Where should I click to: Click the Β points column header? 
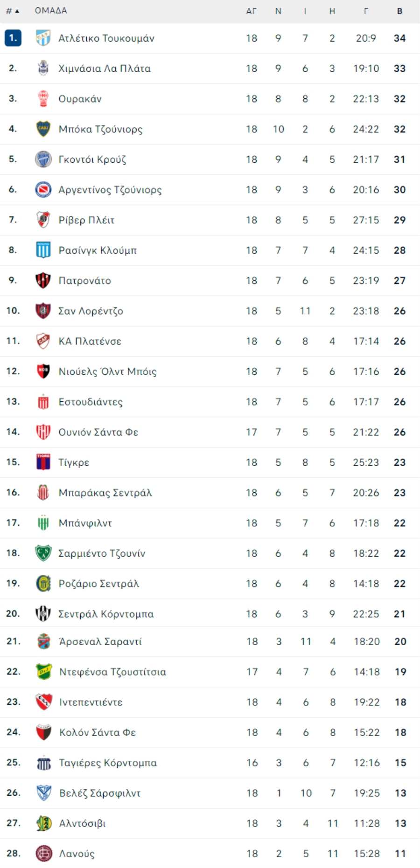pyautogui.click(x=400, y=11)
